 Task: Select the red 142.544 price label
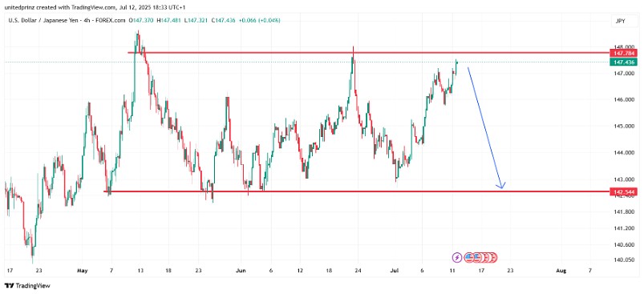[623, 192]
